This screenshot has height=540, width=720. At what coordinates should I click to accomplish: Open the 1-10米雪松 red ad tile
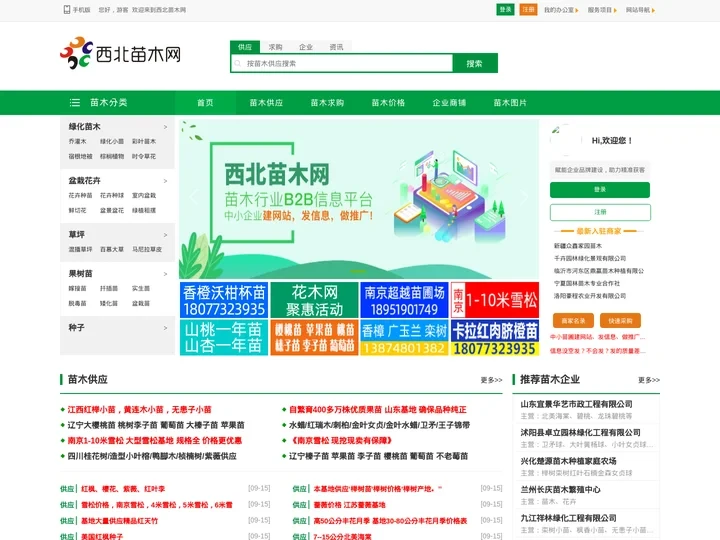(x=495, y=300)
